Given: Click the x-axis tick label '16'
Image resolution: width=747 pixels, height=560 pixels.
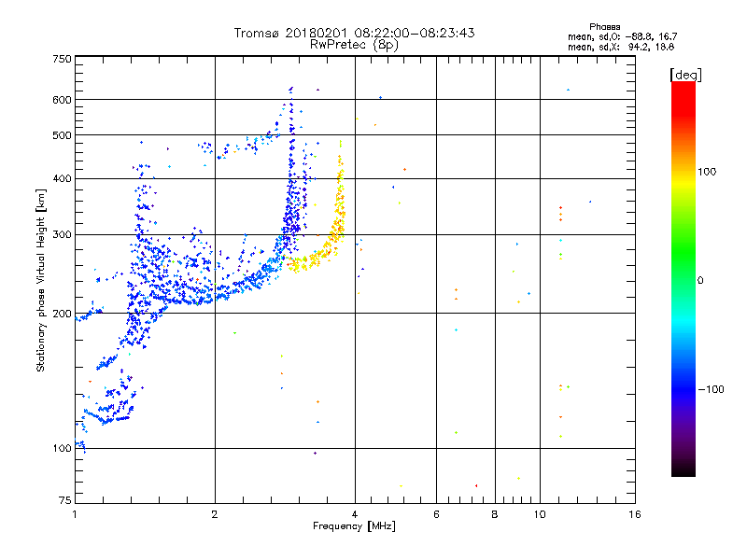Looking at the screenshot, I should [x=635, y=514].
